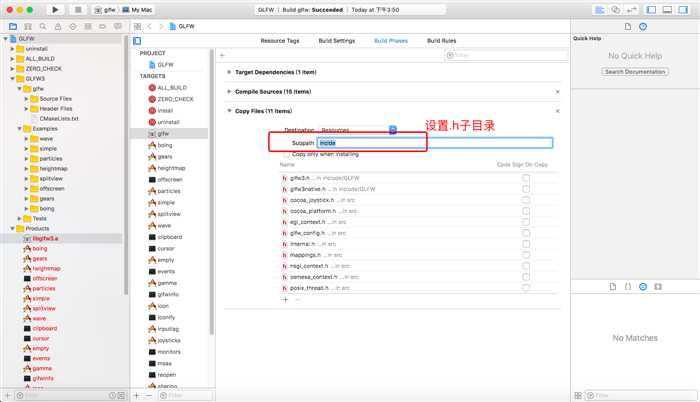Toggle the standard editor layout

point(600,9)
